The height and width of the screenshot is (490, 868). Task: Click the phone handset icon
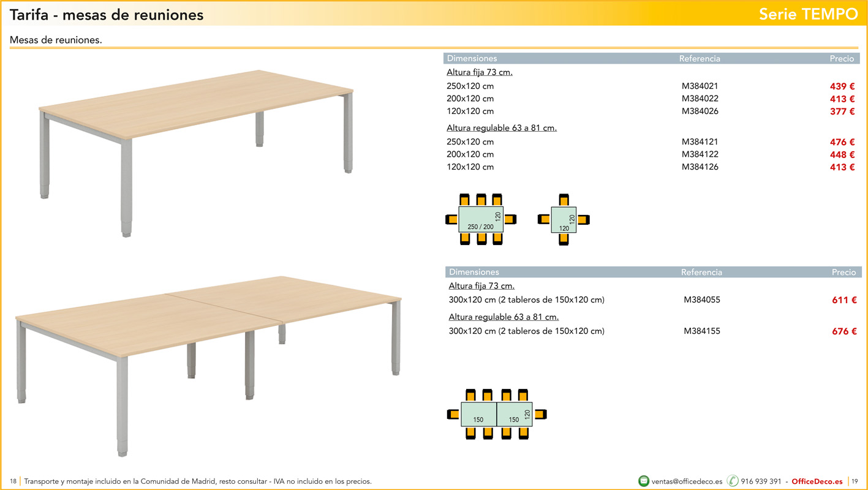[733, 481]
